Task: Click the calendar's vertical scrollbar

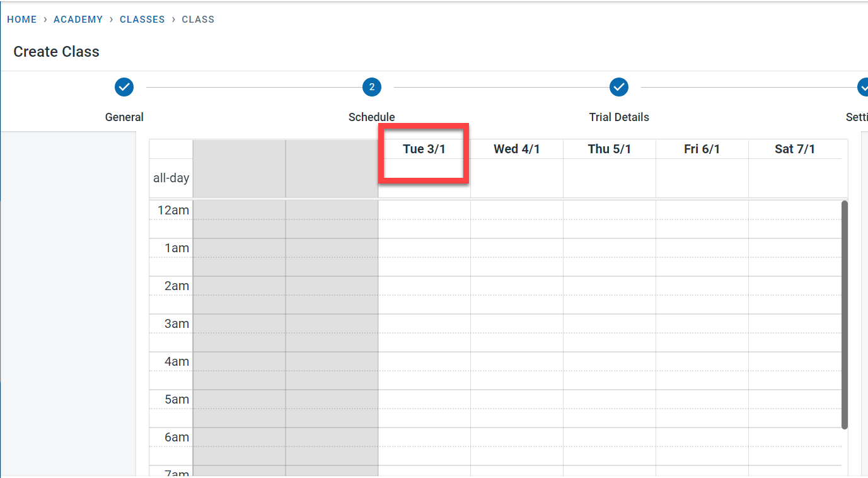Action: tap(845, 314)
